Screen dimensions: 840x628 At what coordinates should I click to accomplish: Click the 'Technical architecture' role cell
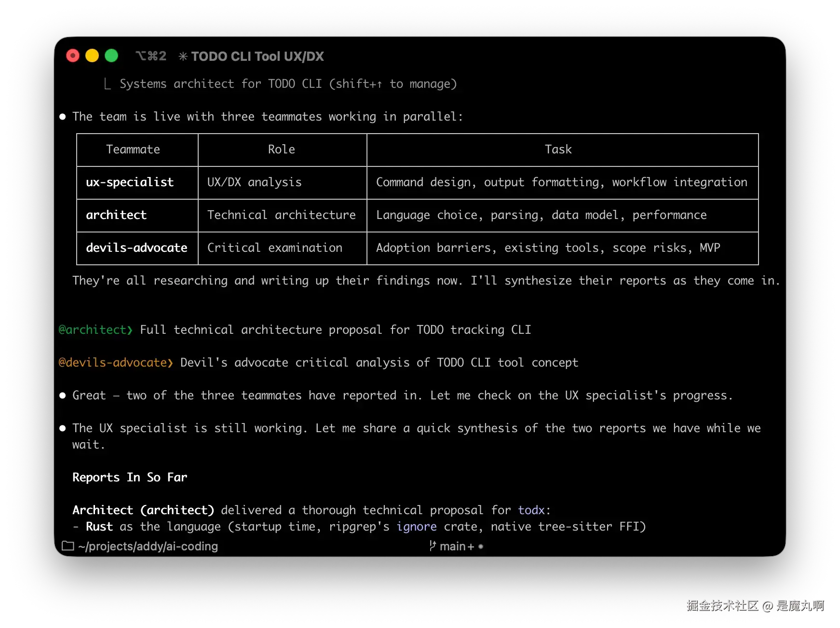pos(282,215)
